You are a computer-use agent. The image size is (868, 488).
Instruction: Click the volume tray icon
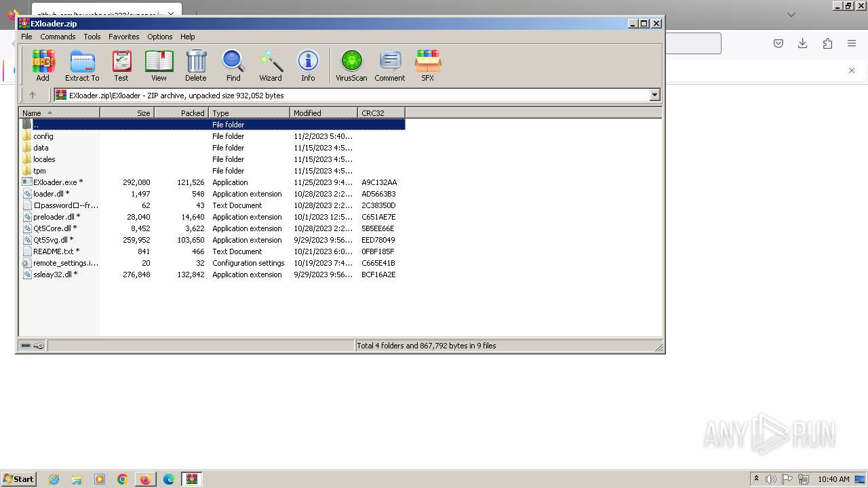coord(771,479)
